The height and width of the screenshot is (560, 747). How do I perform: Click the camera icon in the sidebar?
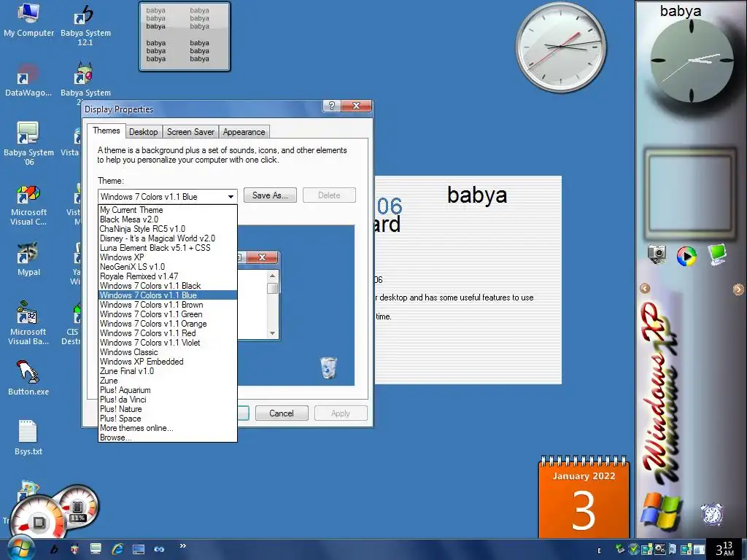click(657, 254)
